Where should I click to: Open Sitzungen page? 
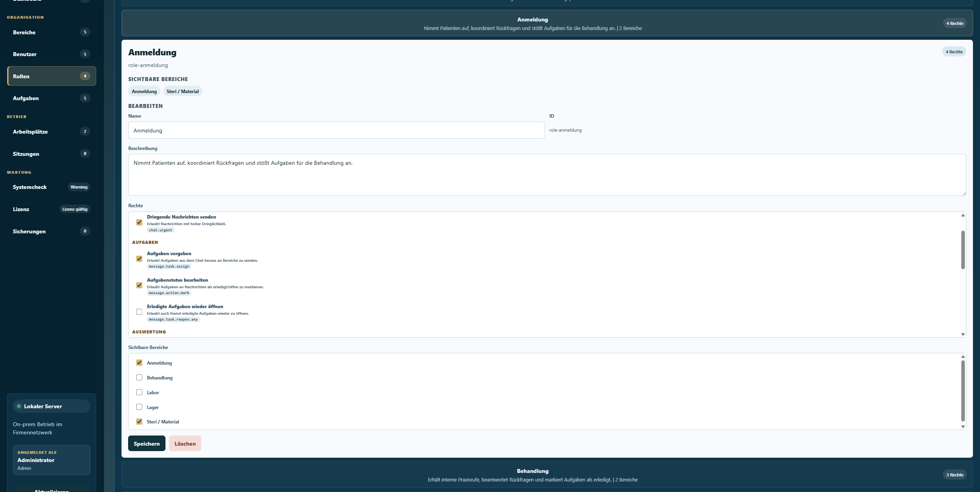coord(51,154)
